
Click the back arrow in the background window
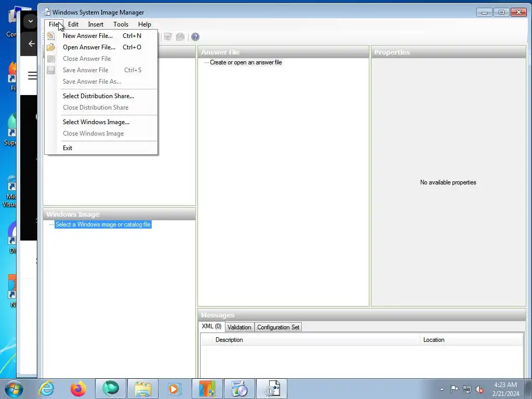coord(32,44)
